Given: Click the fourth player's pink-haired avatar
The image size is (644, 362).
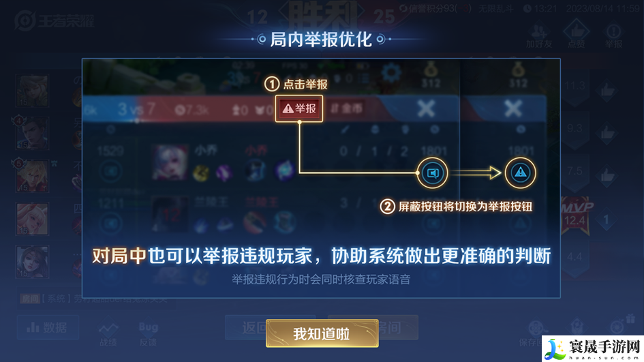Looking at the screenshot, I should (33, 219).
